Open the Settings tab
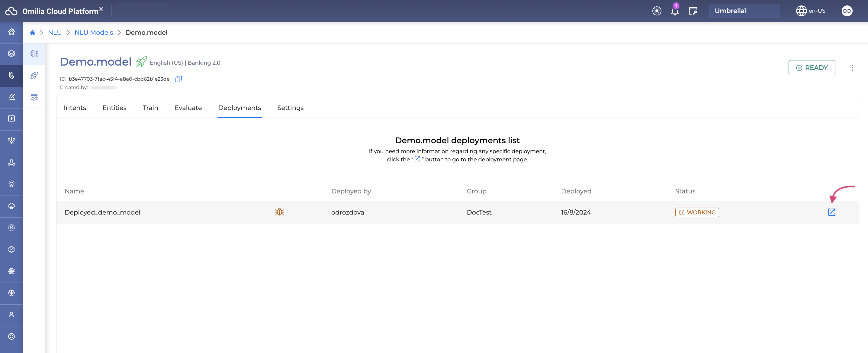 tap(290, 108)
